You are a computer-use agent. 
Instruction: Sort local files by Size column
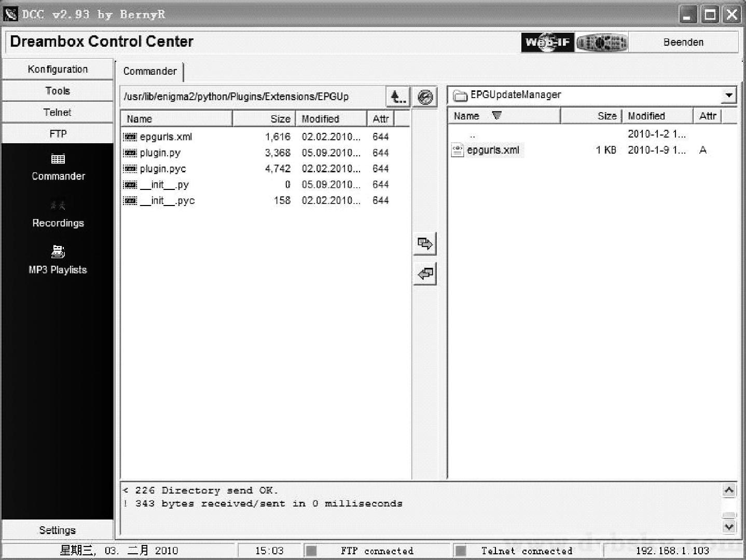591,116
